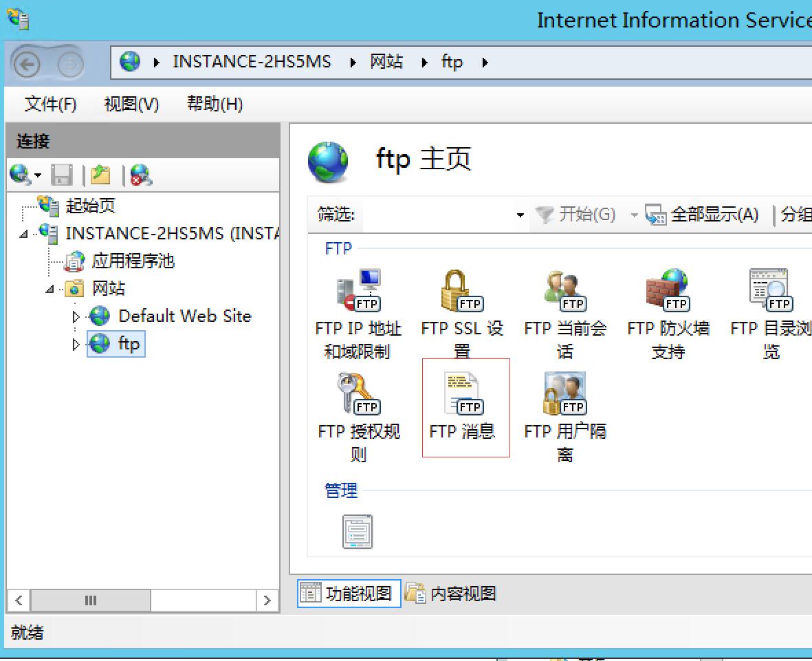Viewport: 812px width, 661px height.
Task: Click the 全部显示(A) button
Action: tap(702, 215)
